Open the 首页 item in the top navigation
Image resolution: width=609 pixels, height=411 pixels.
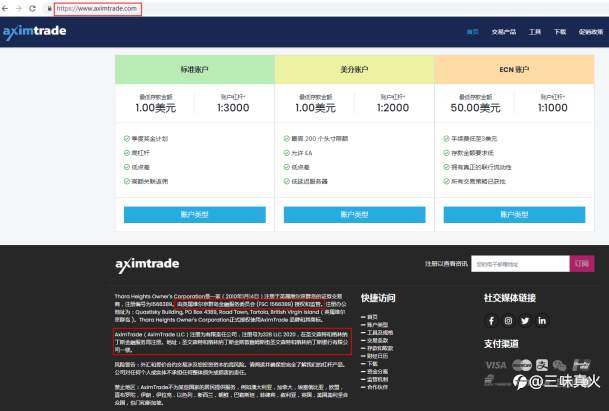[x=472, y=32]
